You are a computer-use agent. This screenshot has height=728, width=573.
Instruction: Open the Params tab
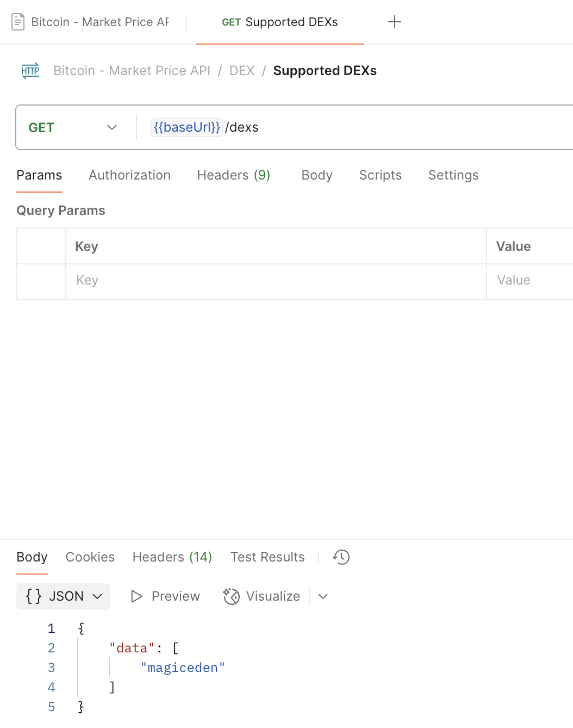(39, 175)
